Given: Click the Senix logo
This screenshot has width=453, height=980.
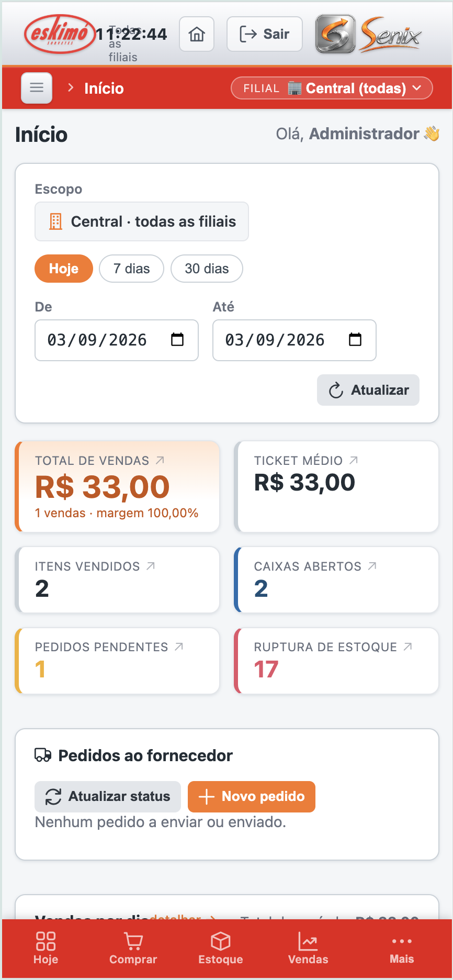Looking at the screenshot, I should tap(368, 35).
